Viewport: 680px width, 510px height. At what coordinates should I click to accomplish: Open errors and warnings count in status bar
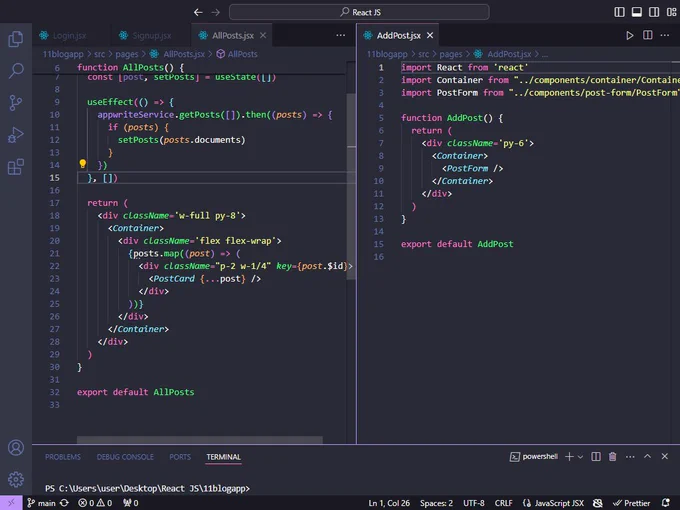point(95,503)
